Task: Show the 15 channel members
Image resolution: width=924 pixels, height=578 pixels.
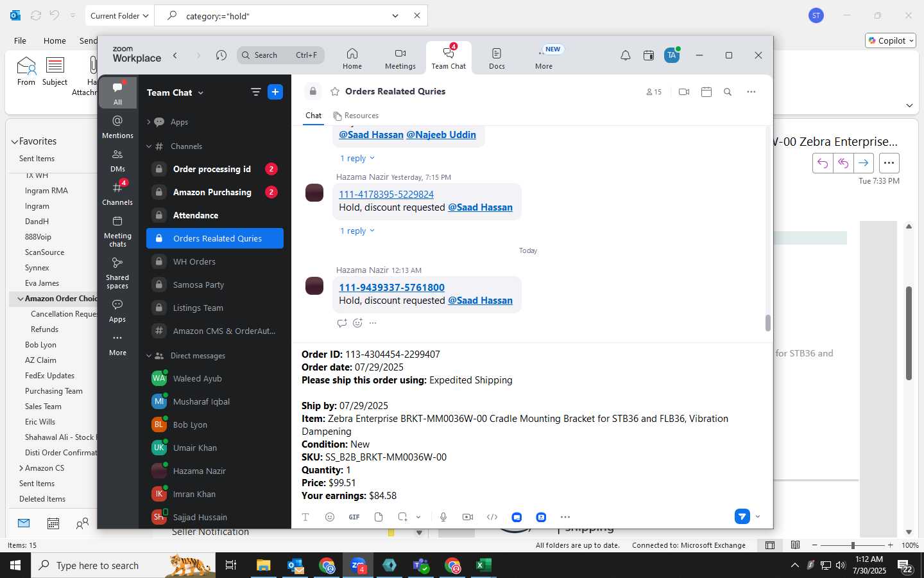Action: [x=654, y=92]
